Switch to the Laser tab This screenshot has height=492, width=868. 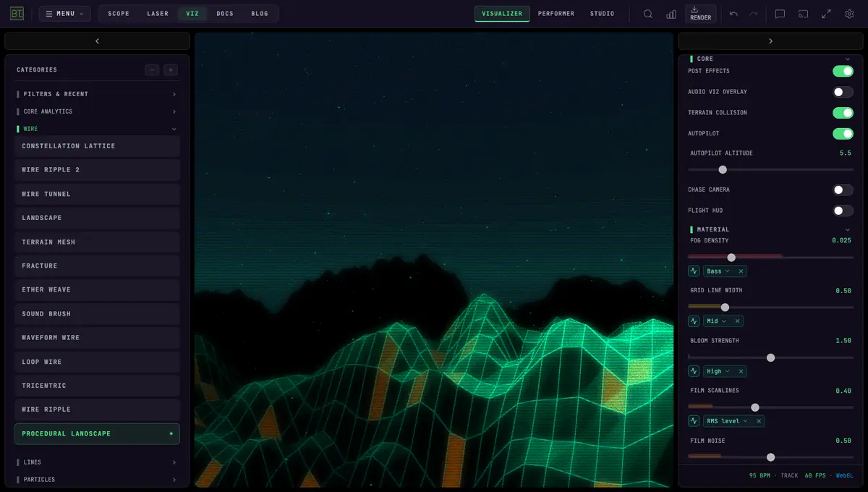(x=158, y=14)
